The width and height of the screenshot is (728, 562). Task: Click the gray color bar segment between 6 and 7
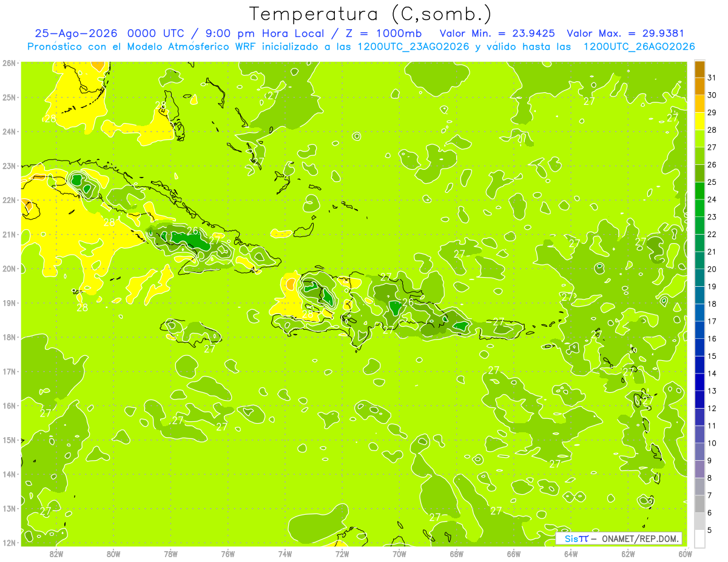click(x=699, y=504)
